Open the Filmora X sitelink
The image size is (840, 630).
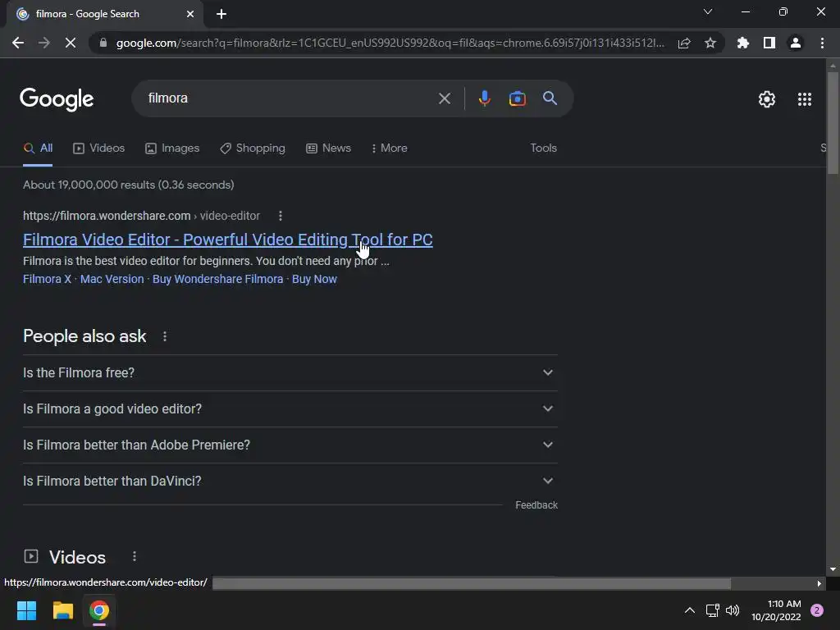tap(47, 279)
